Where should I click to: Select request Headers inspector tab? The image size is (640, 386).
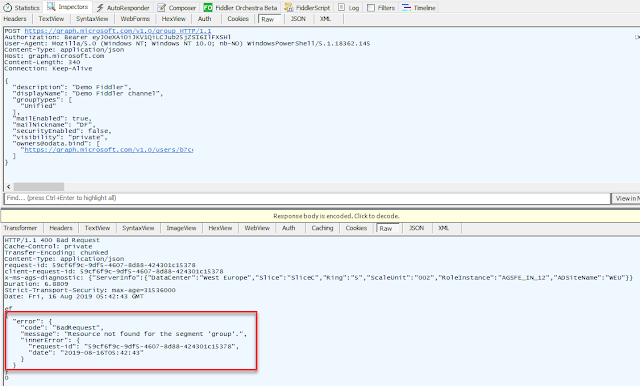(15, 19)
